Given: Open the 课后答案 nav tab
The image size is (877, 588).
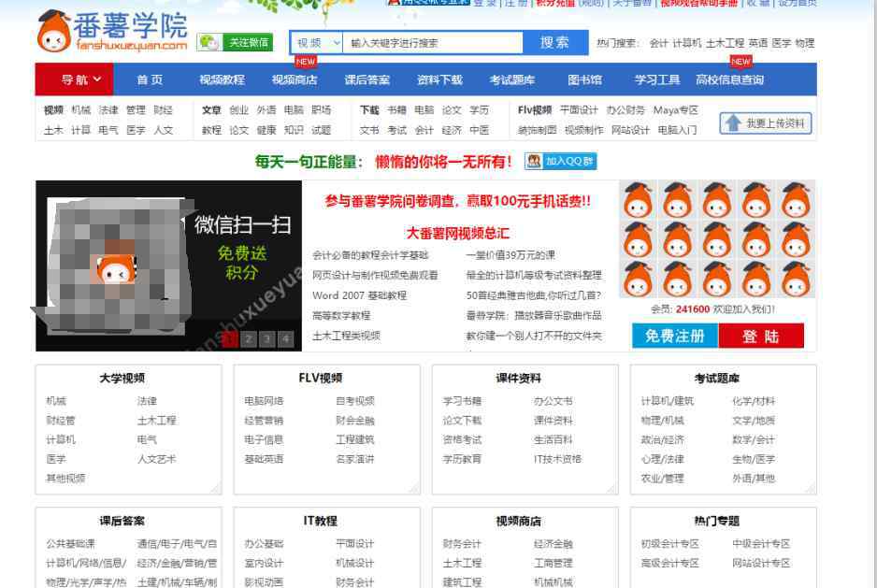Looking at the screenshot, I should [367, 79].
